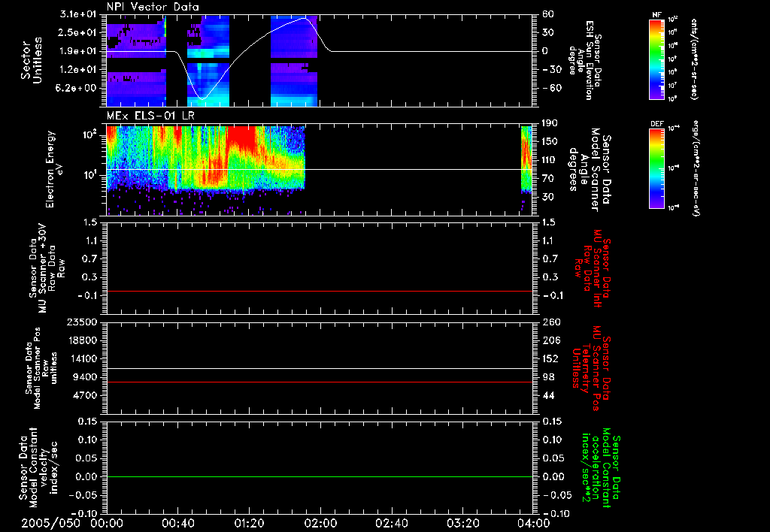
Task: Click the DEF colorbar unit label
Action: point(695,168)
